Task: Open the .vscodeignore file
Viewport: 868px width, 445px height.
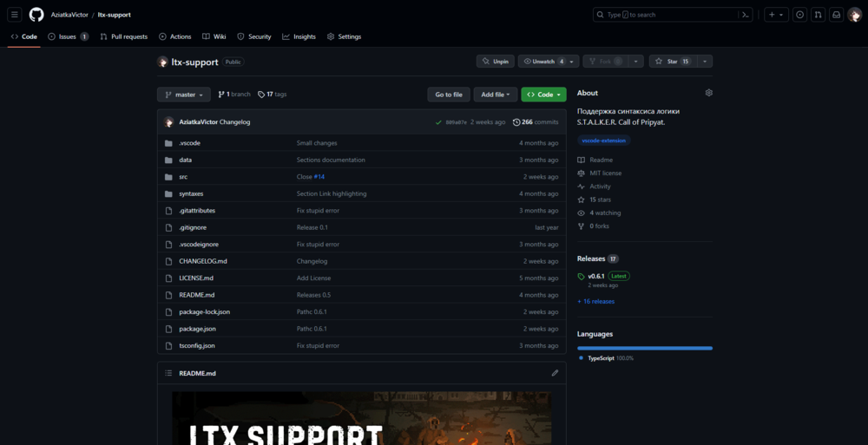Action: (199, 244)
